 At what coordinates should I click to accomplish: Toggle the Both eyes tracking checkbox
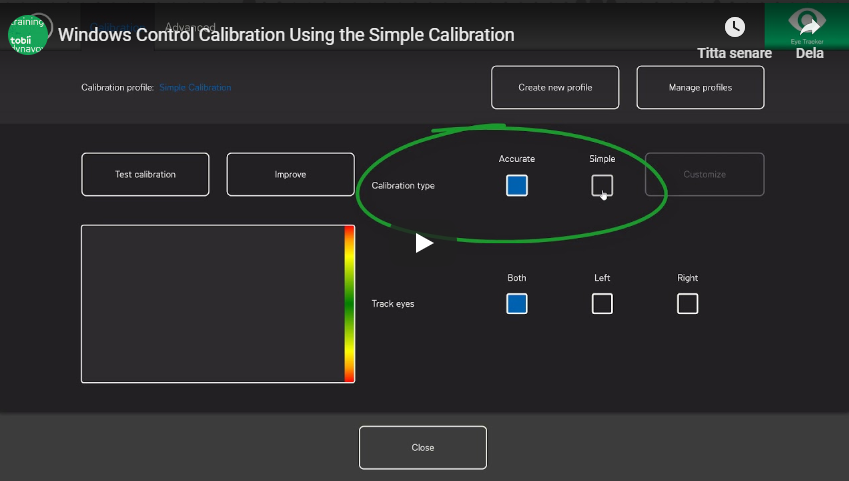pos(516,304)
